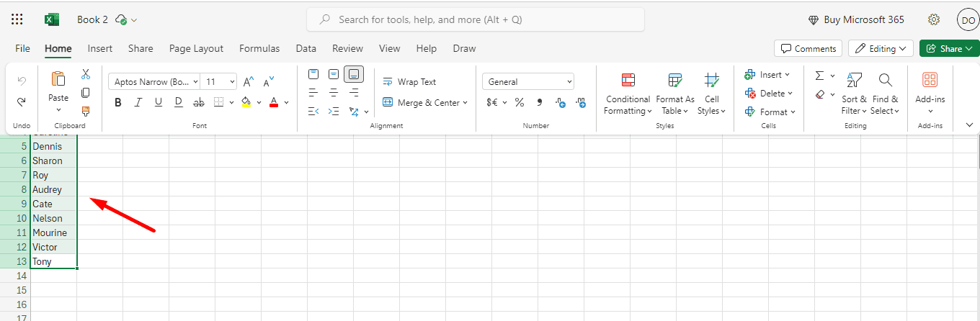Switch to the Page Layout tab
The width and height of the screenshot is (980, 321).
196,49
